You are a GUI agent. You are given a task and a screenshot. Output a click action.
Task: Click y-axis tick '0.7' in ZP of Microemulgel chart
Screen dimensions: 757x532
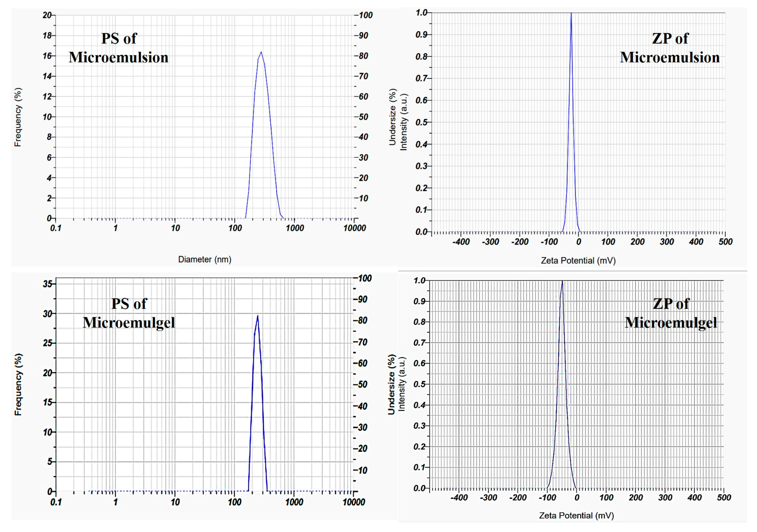(x=419, y=343)
